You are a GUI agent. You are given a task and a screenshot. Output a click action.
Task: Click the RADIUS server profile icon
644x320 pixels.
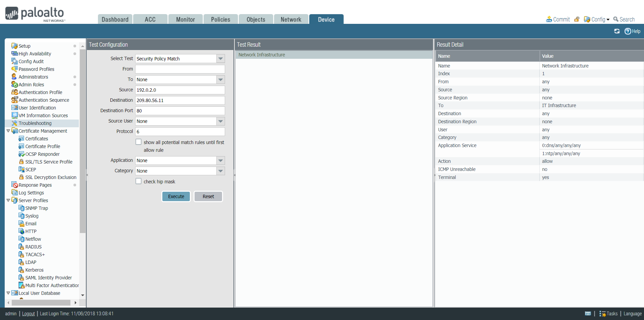point(21,247)
